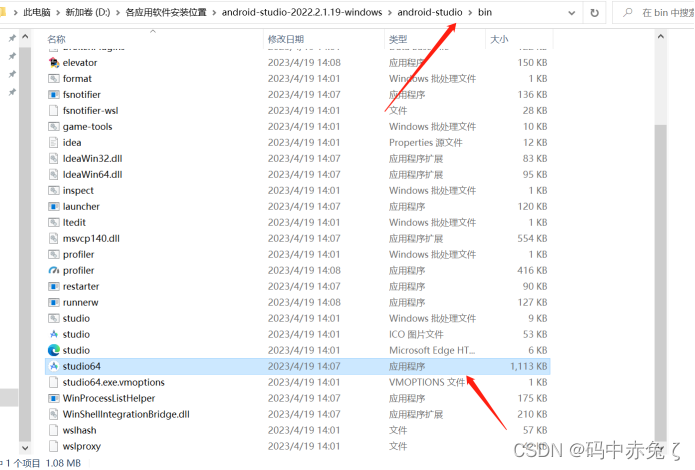Navigate to 新加卷 (D:) in the breadcrumb
The image size is (695, 470).
(x=88, y=12)
